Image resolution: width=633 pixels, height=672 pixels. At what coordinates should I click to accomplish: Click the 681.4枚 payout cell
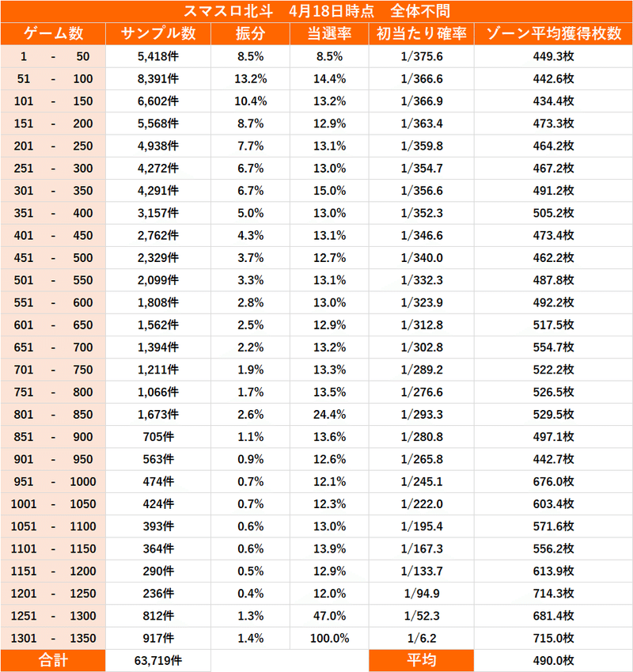(553, 616)
